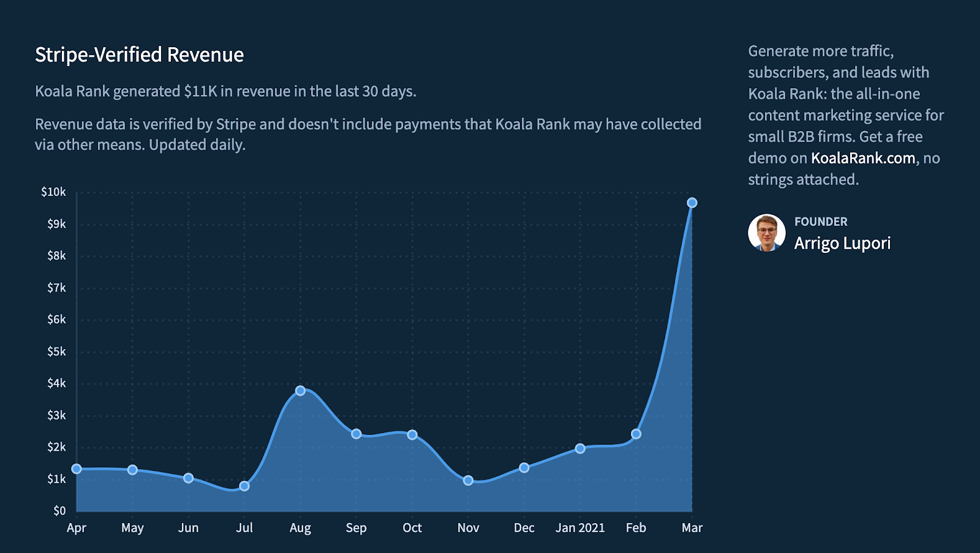
Task: Click the Oct revenue data point
Action: [412, 435]
